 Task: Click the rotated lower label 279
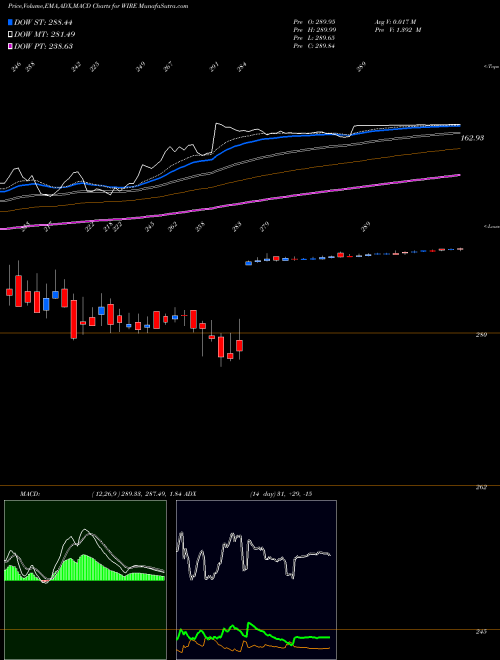pyautogui.click(x=264, y=226)
